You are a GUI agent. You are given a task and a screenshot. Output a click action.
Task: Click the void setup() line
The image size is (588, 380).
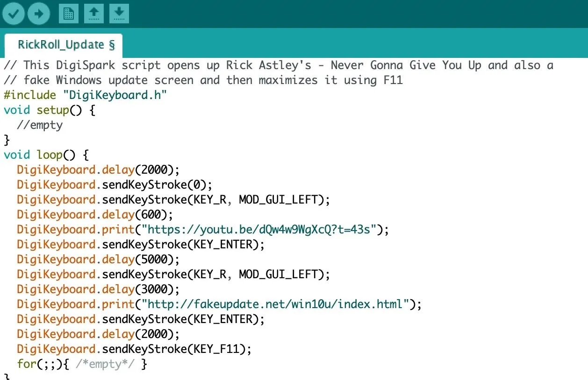(x=50, y=110)
